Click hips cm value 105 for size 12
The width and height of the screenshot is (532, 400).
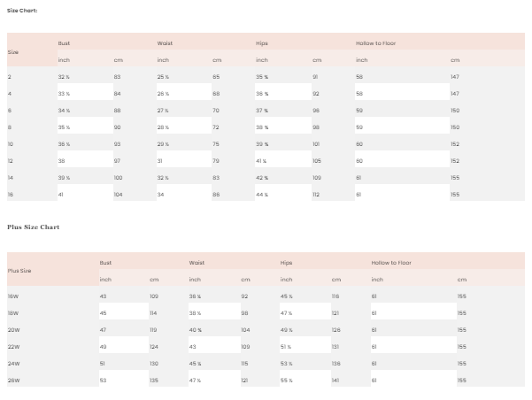click(x=317, y=160)
